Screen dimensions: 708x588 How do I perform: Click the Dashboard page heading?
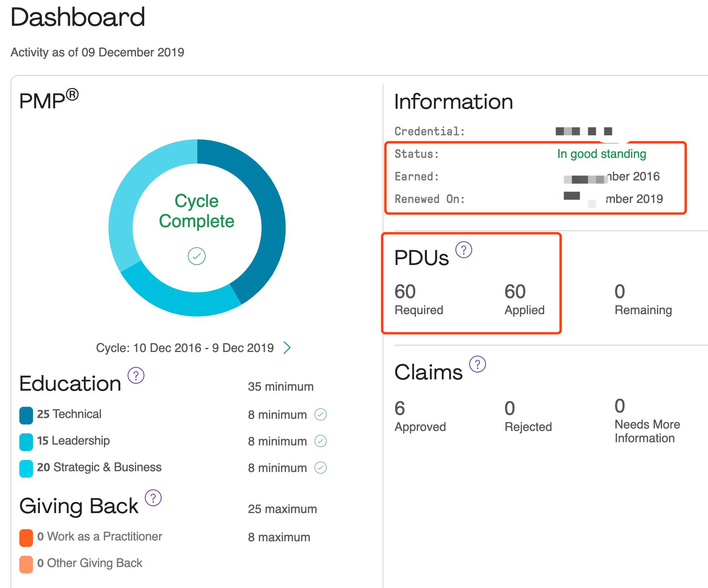pyautogui.click(x=78, y=17)
